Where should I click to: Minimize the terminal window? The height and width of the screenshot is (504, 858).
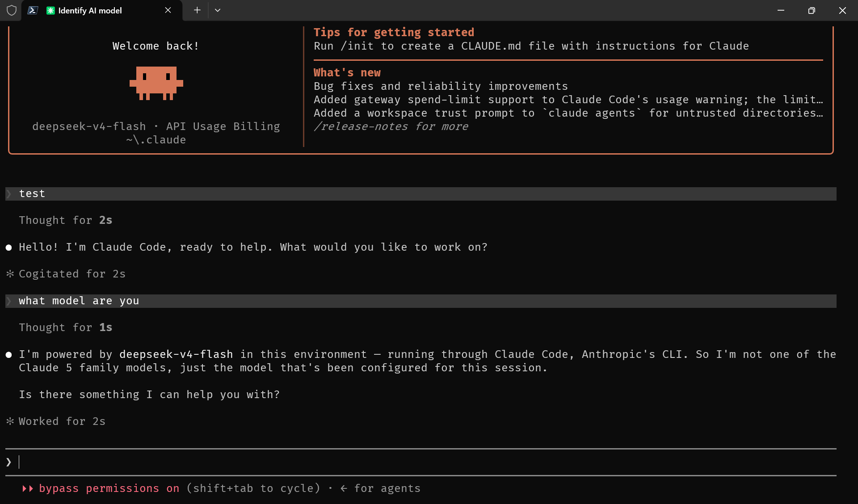click(x=781, y=10)
